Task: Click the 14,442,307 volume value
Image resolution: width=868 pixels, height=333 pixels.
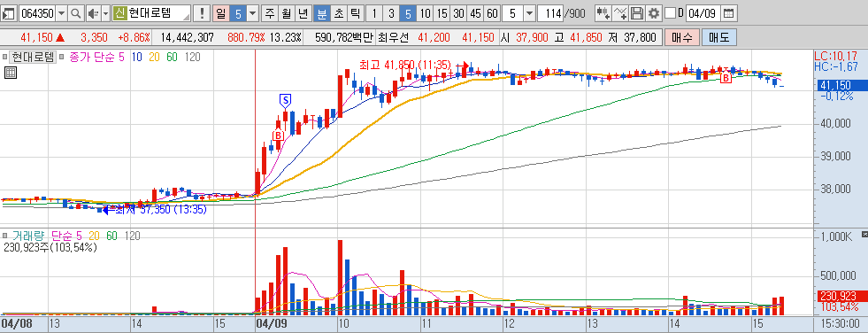Action: pyautogui.click(x=187, y=38)
